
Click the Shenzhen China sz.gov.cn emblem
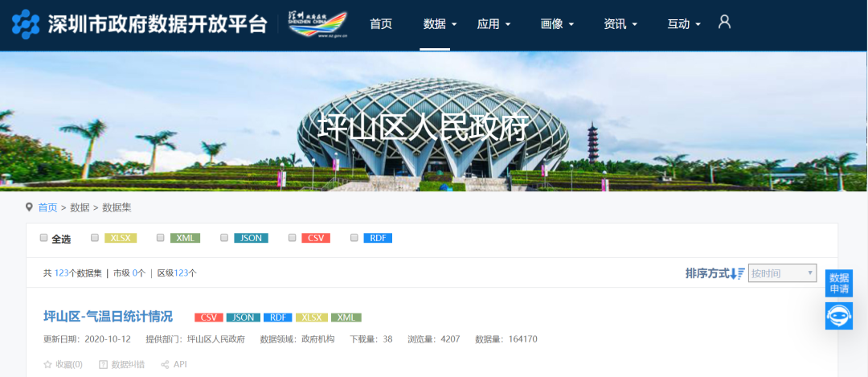[317, 24]
